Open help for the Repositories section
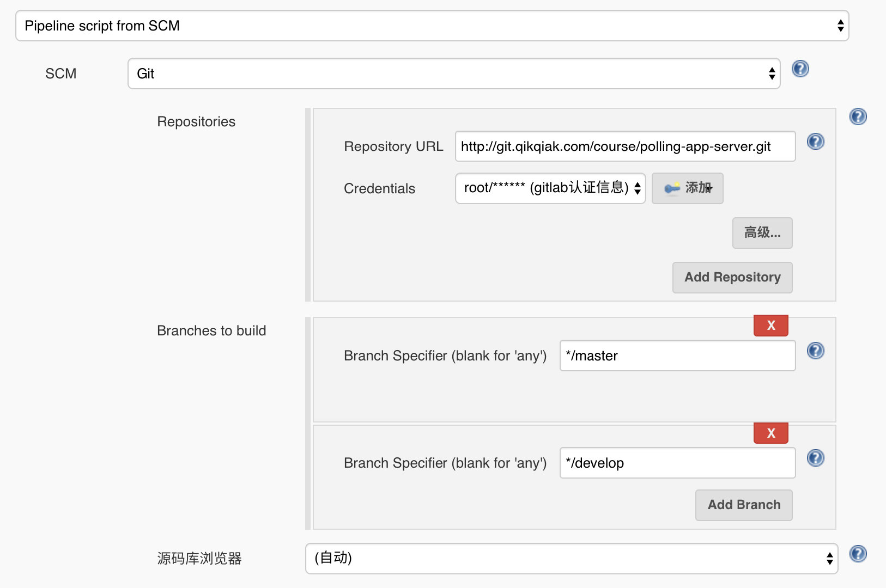 pyautogui.click(x=858, y=117)
